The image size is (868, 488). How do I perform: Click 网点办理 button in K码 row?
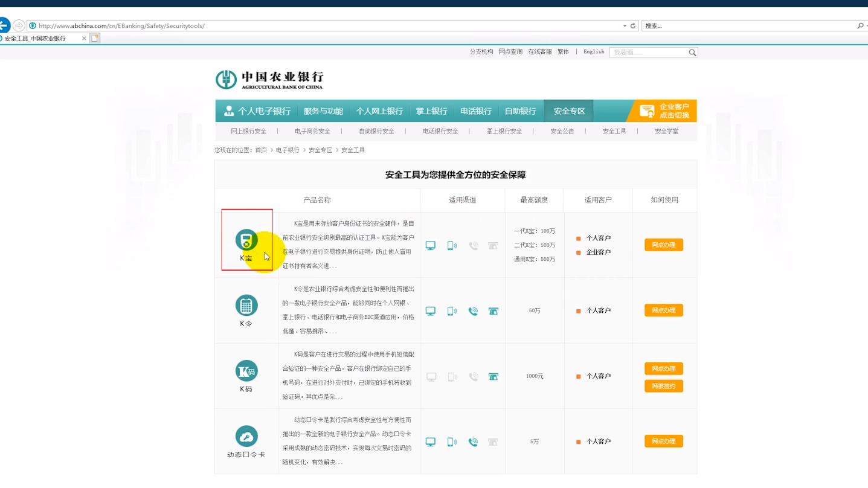click(664, 368)
